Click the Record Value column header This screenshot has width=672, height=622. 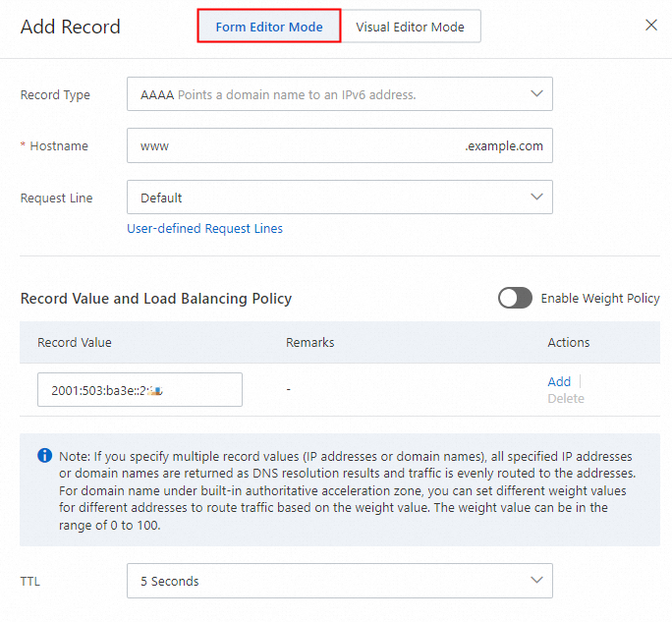coord(75,343)
